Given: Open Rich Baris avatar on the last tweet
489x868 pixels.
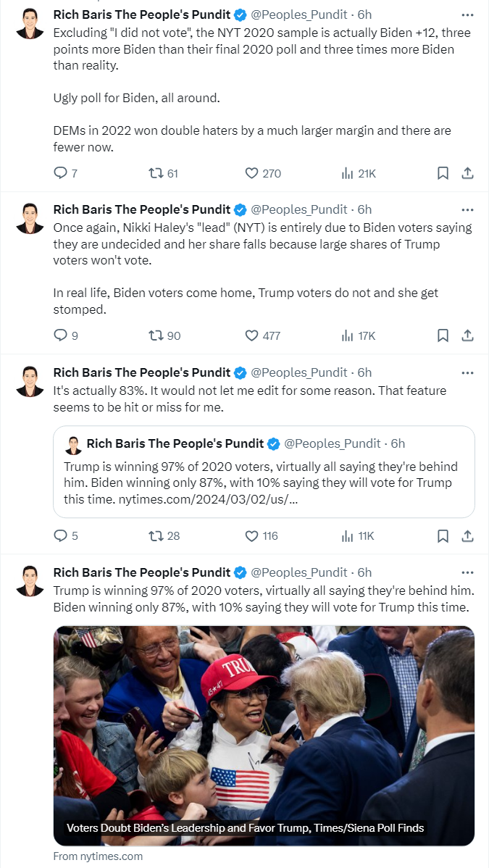Looking at the screenshot, I should 30,580.
